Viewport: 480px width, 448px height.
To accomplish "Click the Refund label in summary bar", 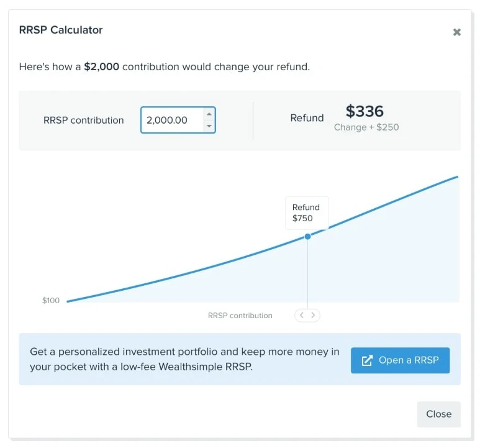I will [x=307, y=118].
